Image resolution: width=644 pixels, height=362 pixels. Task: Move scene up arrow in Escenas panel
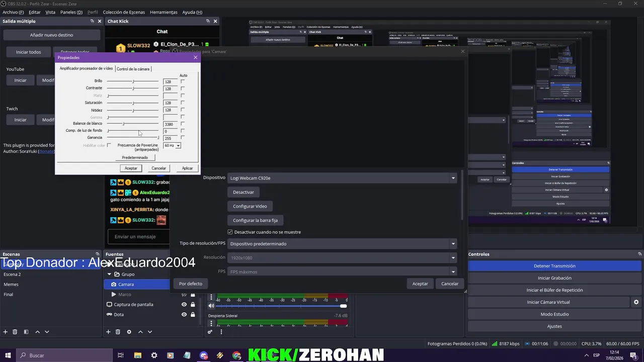[37, 332]
